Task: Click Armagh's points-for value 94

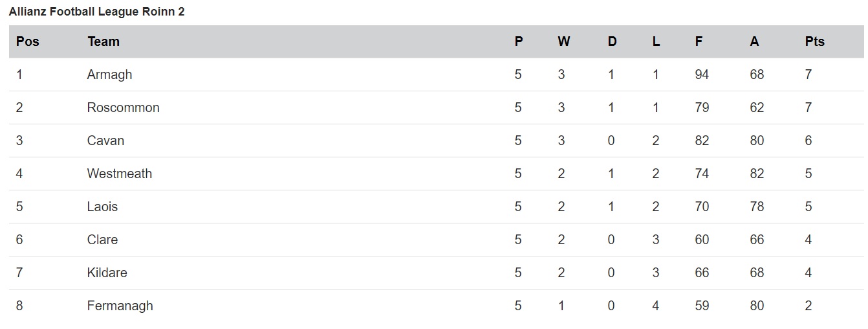Action: [702, 74]
